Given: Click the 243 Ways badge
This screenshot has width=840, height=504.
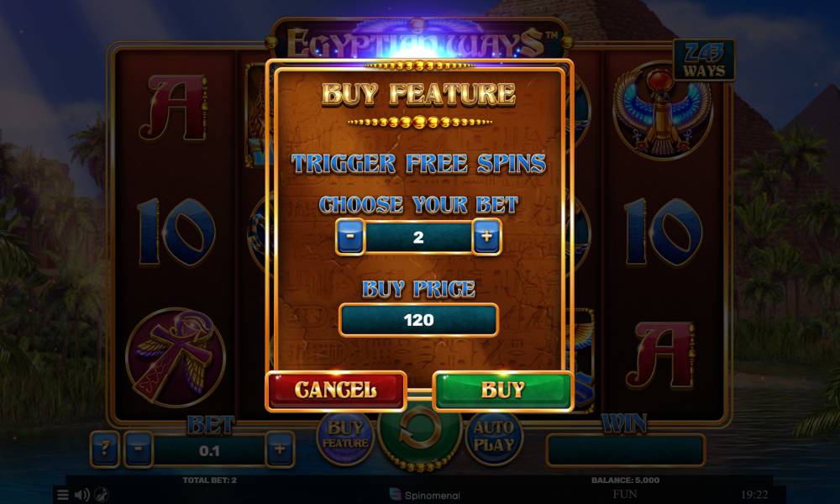Looking at the screenshot, I should point(704,60).
